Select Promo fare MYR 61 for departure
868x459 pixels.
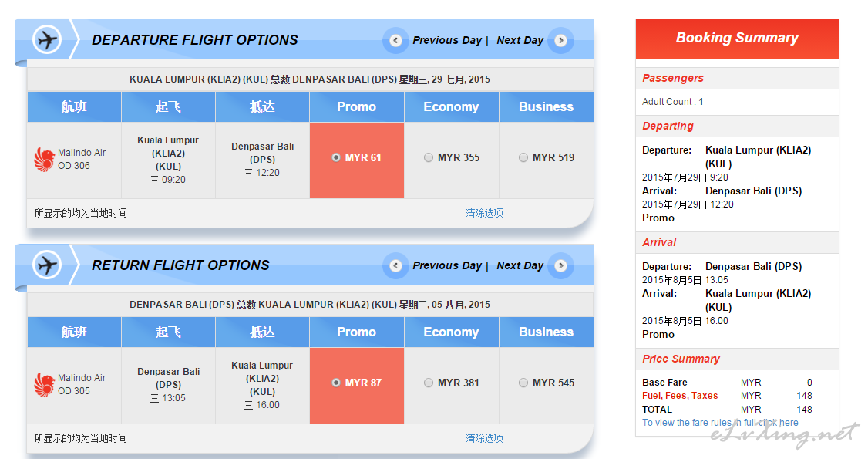[336, 158]
